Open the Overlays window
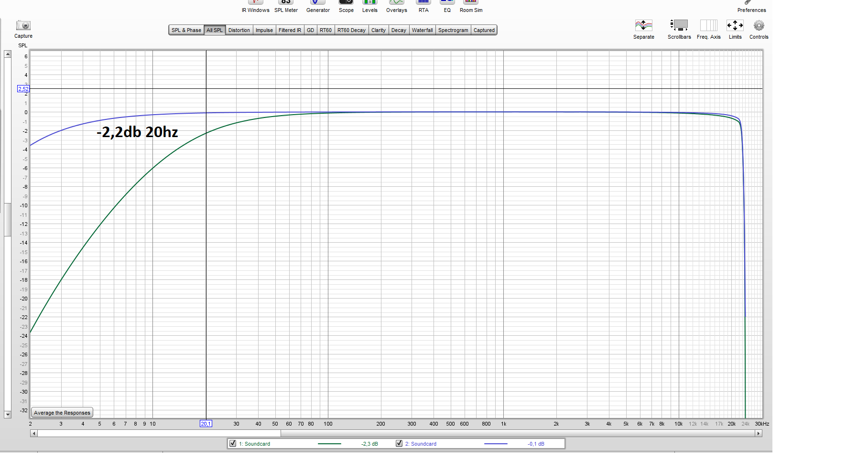 (x=397, y=6)
